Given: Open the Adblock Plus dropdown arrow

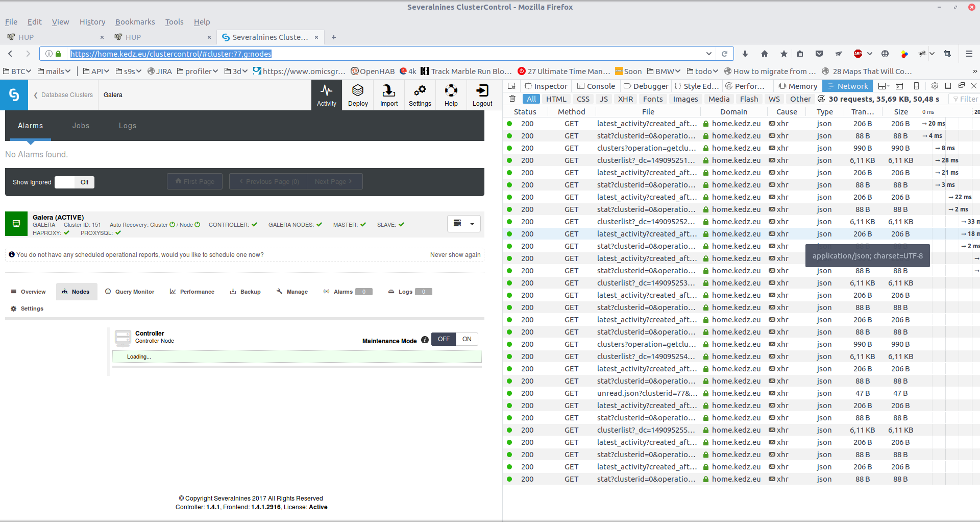Looking at the screenshot, I should 870,54.
